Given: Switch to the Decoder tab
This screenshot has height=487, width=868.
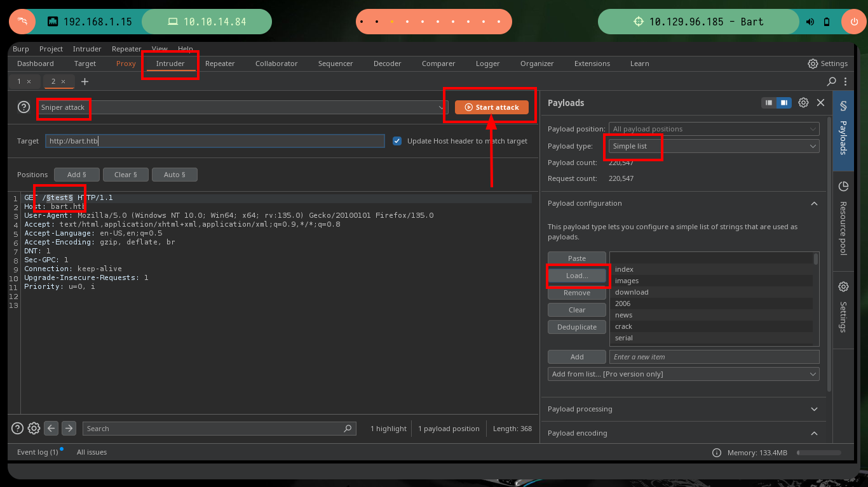Looking at the screenshot, I should [388, 63].
